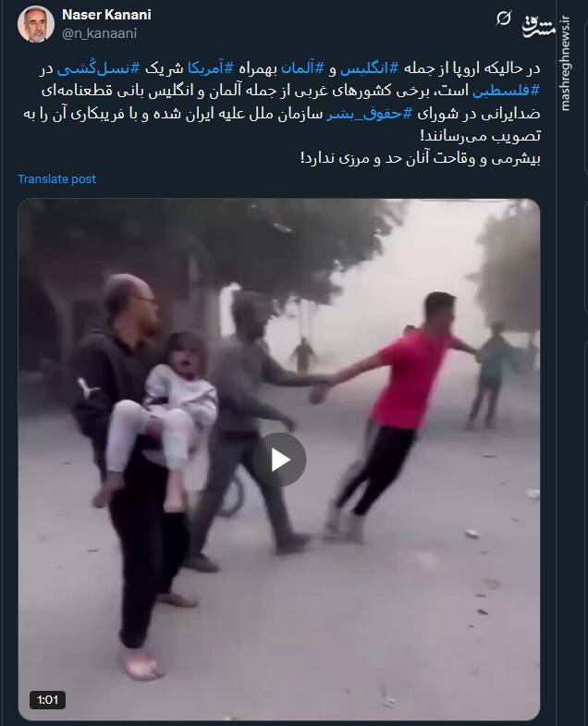
Task: Open the @n_kanaani handle link
Action: coord(100,34)
